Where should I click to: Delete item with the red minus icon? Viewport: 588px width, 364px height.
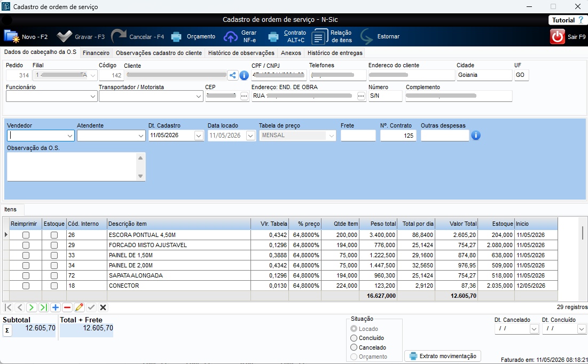pos(67,307)
